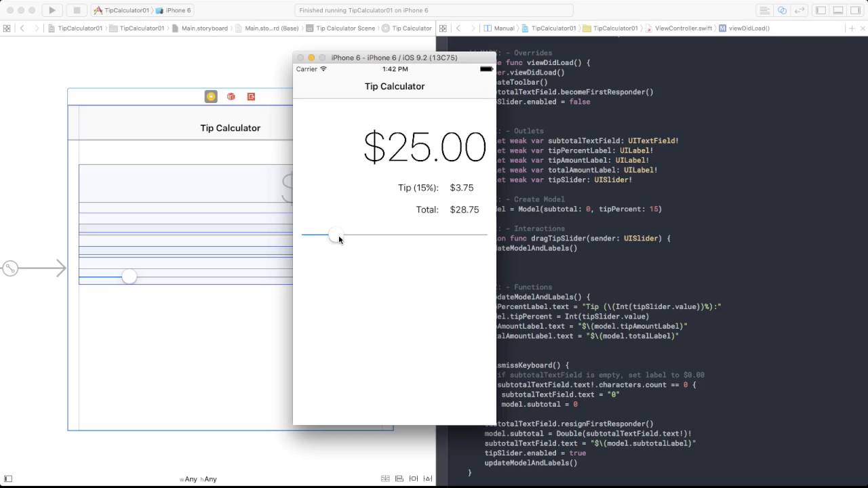Click Tip Calculator Scene breadcrumb
The image size is (868, 488).
click(340, 28)
